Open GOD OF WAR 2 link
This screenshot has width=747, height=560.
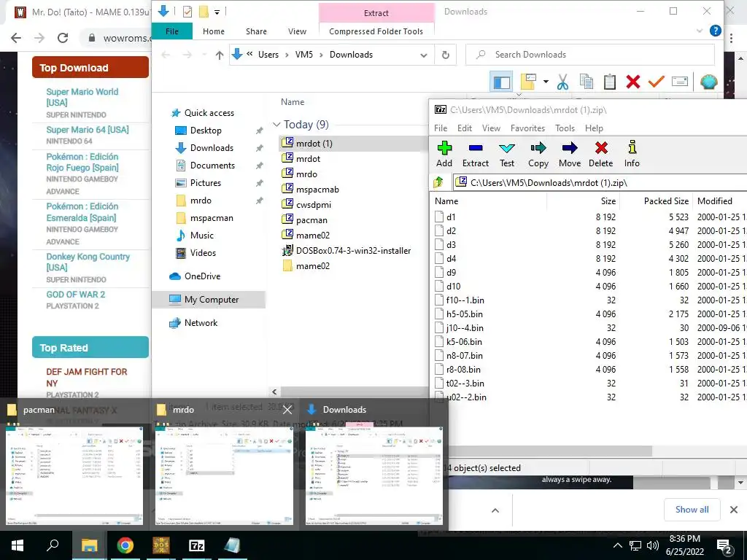76,295
